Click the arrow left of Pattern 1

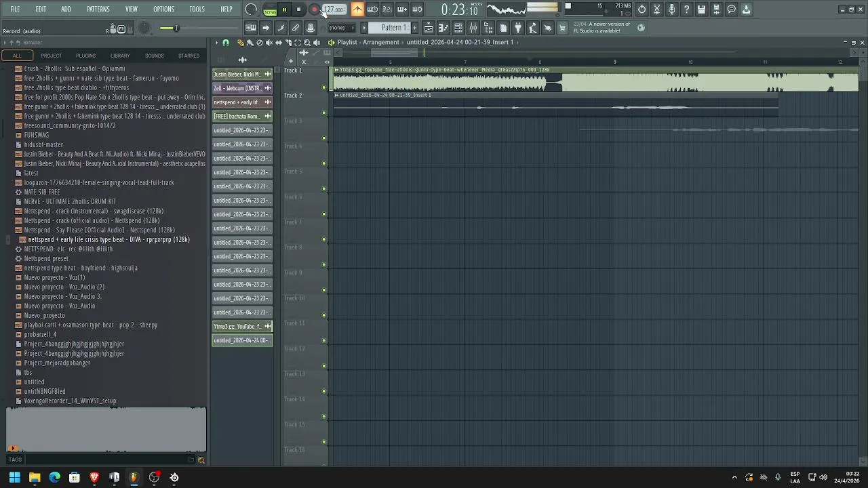[x=364, y=28]
